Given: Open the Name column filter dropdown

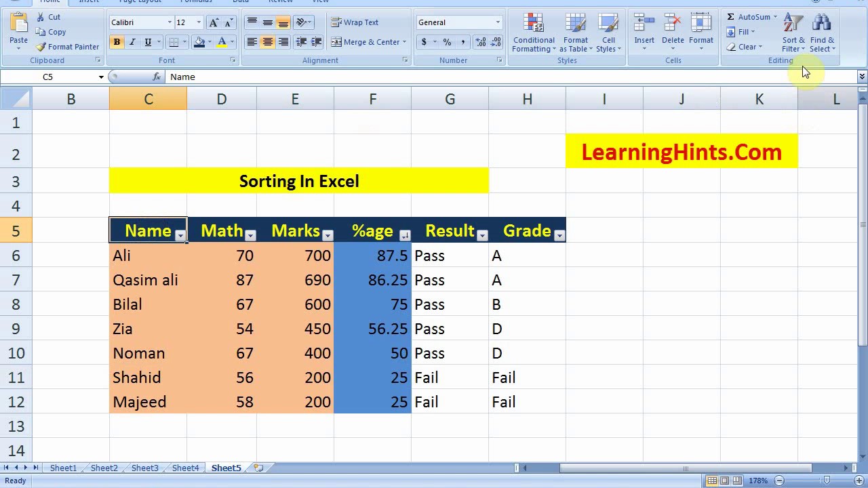Looking at the screenshot, I should coord(180,235).
